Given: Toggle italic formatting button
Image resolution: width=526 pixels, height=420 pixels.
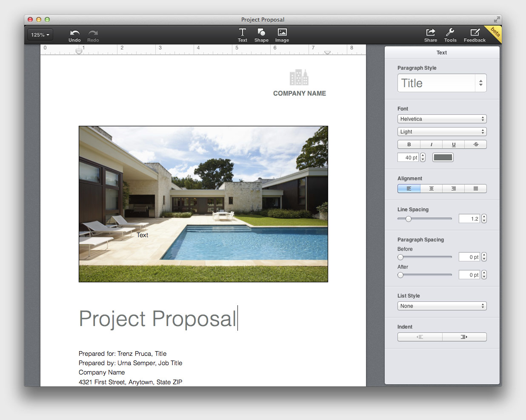Looking at the screenshot, I should pos(431,145).
